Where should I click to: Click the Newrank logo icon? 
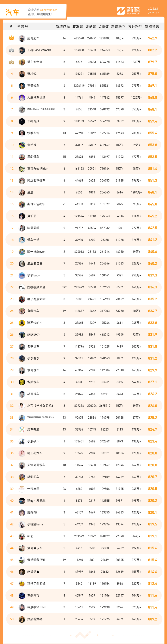pyautogui.click(x=121, y=11)
